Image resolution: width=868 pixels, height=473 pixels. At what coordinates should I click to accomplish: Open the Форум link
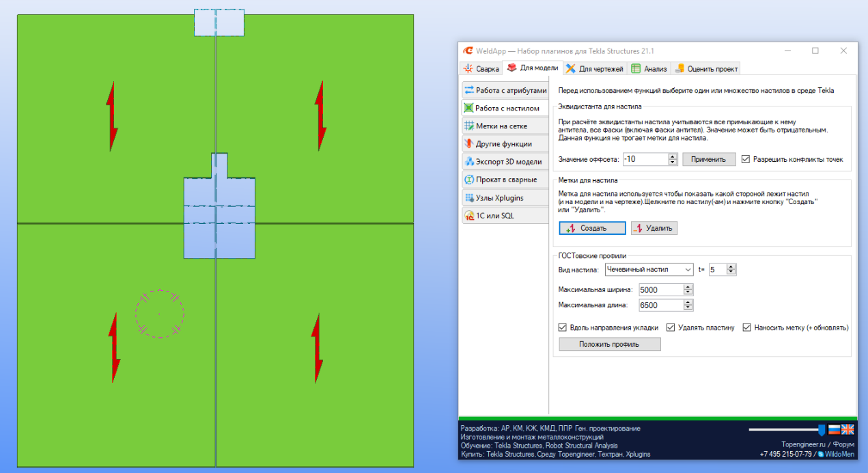(x=843, y=444)
